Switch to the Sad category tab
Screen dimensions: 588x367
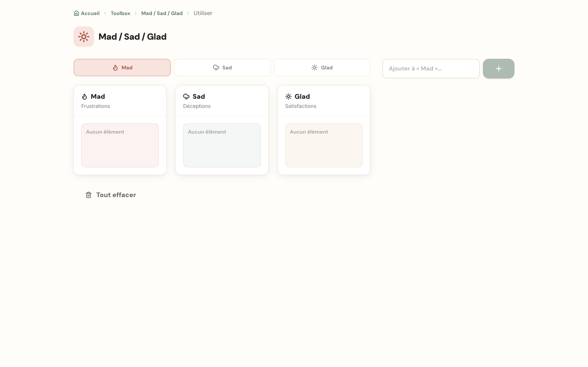coord(222,68)
